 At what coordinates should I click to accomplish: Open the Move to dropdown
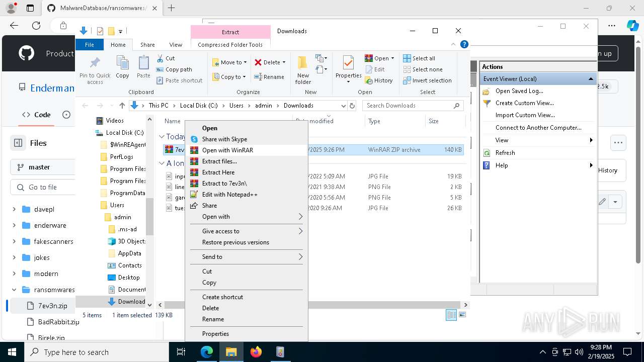(229, 62)
